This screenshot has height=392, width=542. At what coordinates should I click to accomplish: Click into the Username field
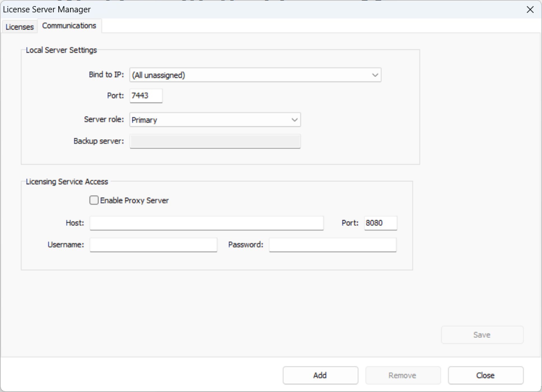(153, 245)
